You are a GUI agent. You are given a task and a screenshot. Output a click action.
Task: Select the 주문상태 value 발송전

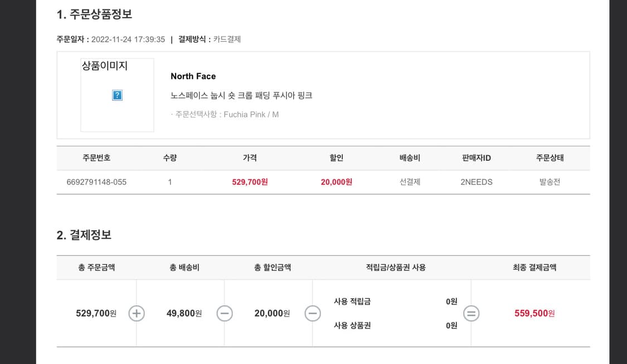pyautogui.click(x=549, y=181)
